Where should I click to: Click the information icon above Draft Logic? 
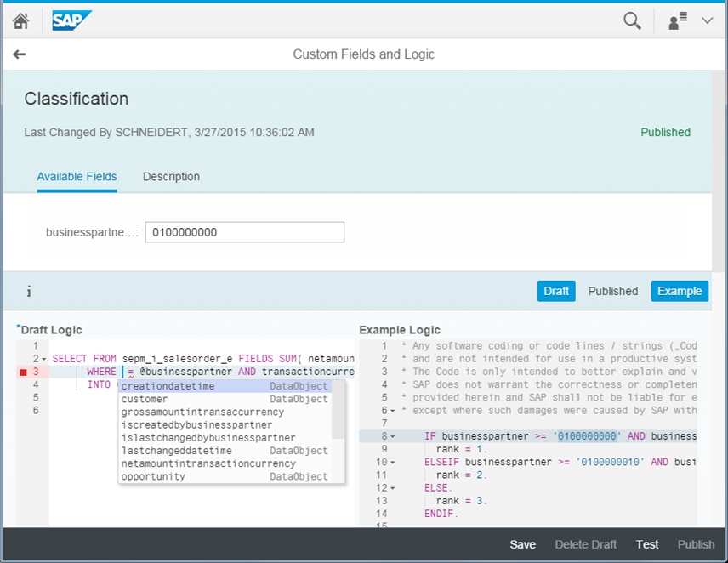29,291
